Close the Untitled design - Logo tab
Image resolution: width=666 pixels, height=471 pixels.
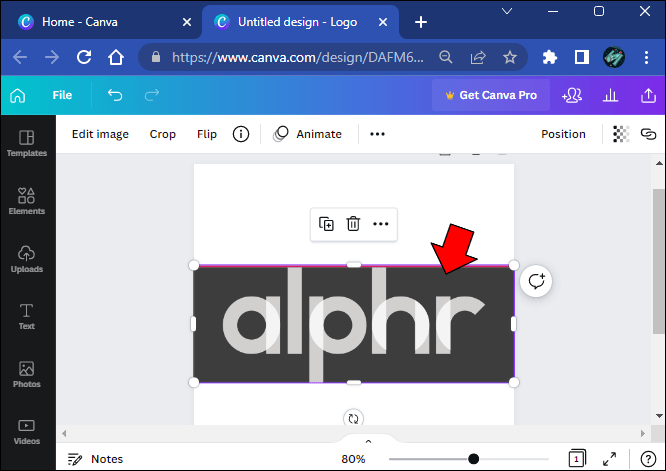383,22
